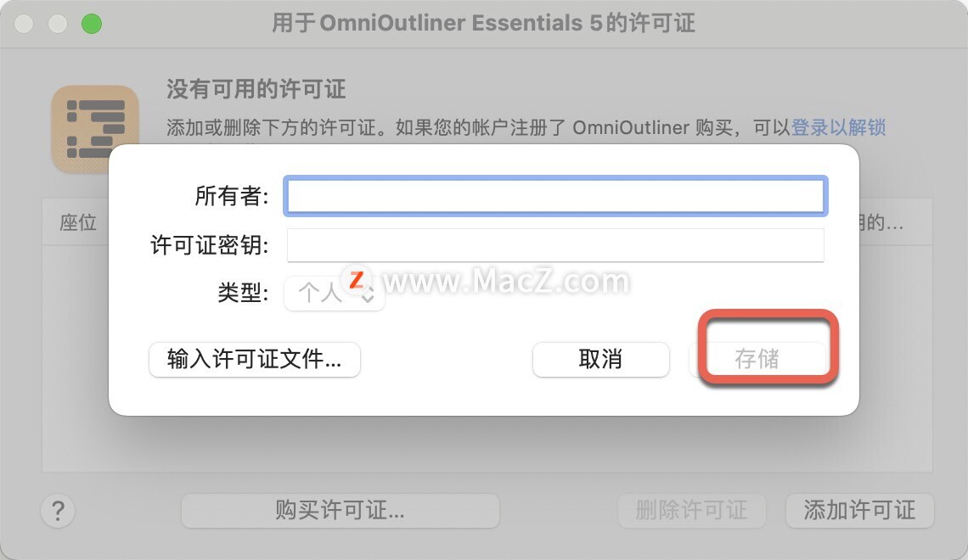This screenshot has height=560, width=968.
Task: Click the window title 用于OmniOutliner Essentials 5的许可证
Action: (x=483, y=24)
